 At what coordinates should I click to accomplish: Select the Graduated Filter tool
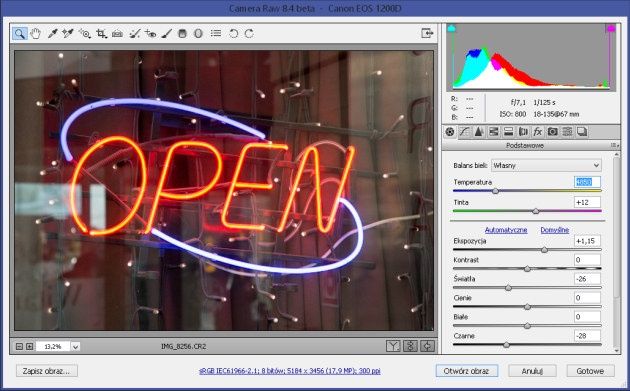[x=182, y=33]
